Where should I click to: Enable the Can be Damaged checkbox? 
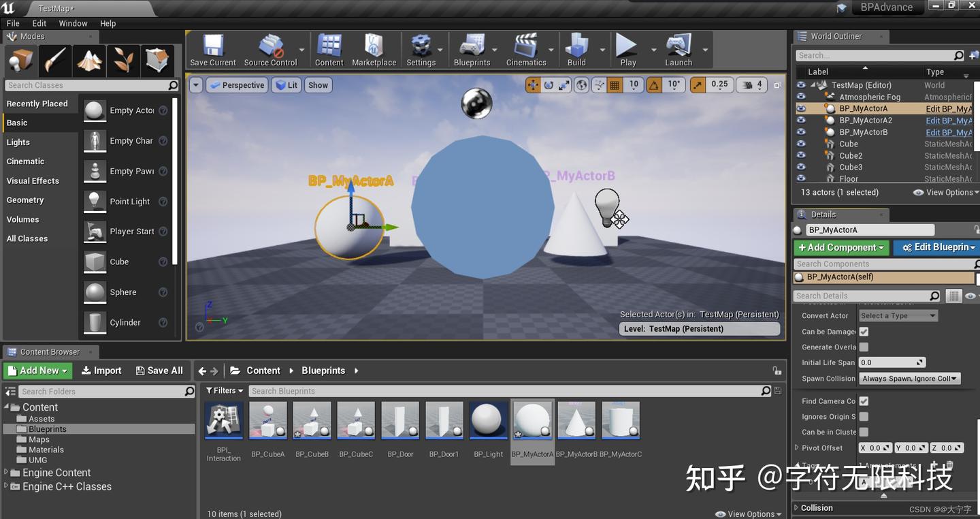pos(864,332)
